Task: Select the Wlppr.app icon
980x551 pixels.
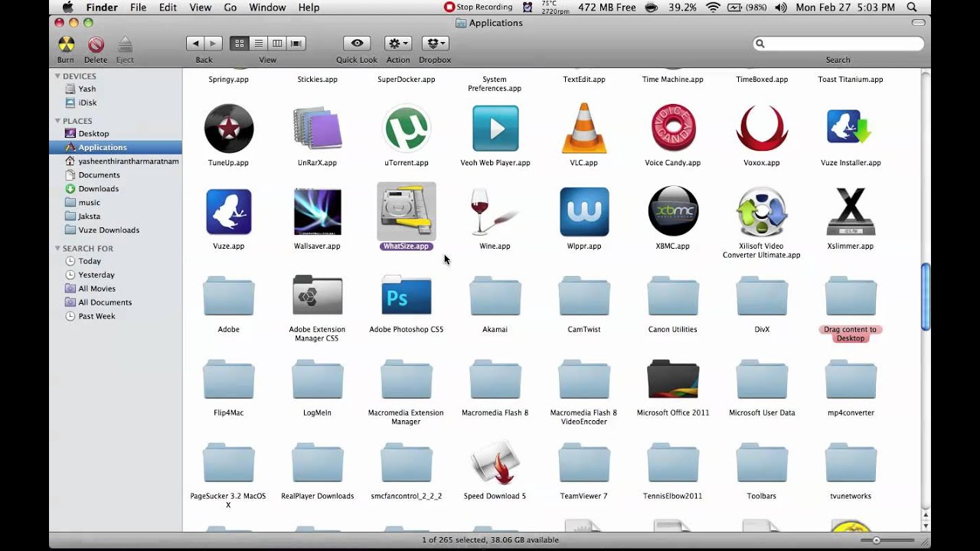Action: (x=583, y=212)
